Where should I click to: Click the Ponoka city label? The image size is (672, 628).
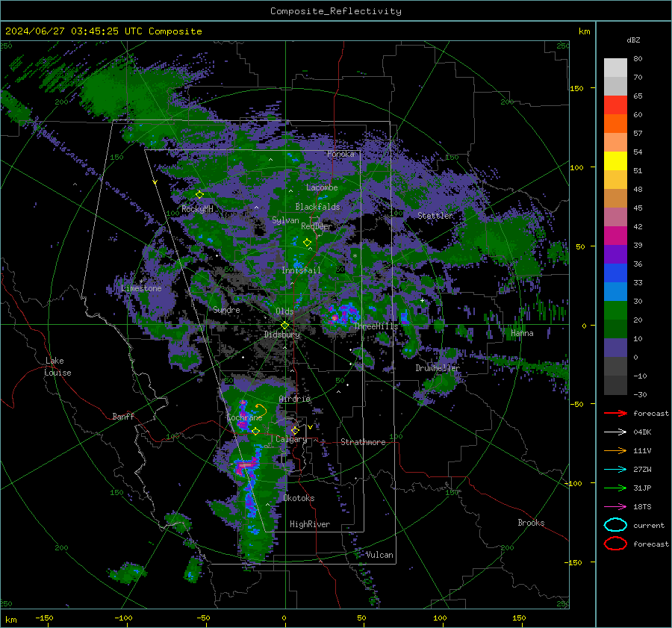tap(340, 154)
